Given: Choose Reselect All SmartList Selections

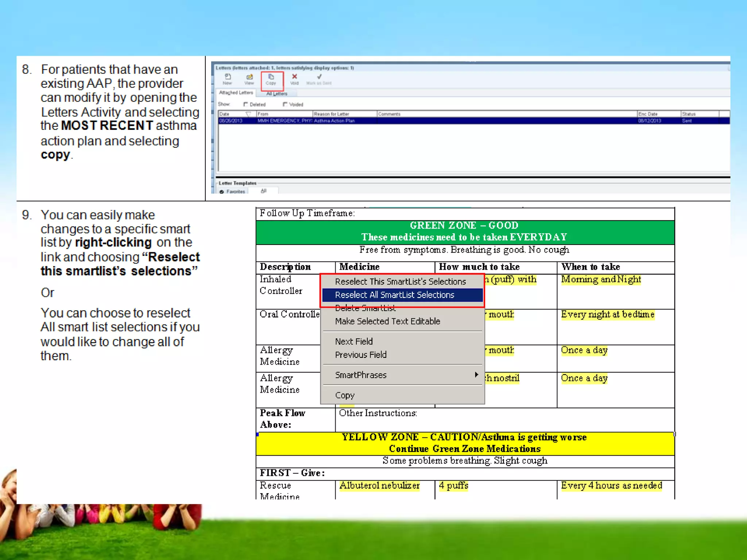Looking at the screenshot, I should [395, 295].
